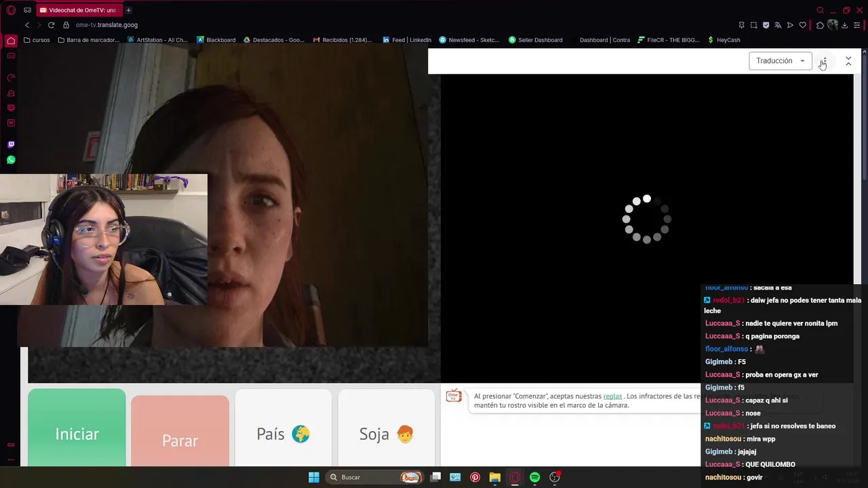
Task: Click the translate page toolbar icon
Action: [778, 25]
